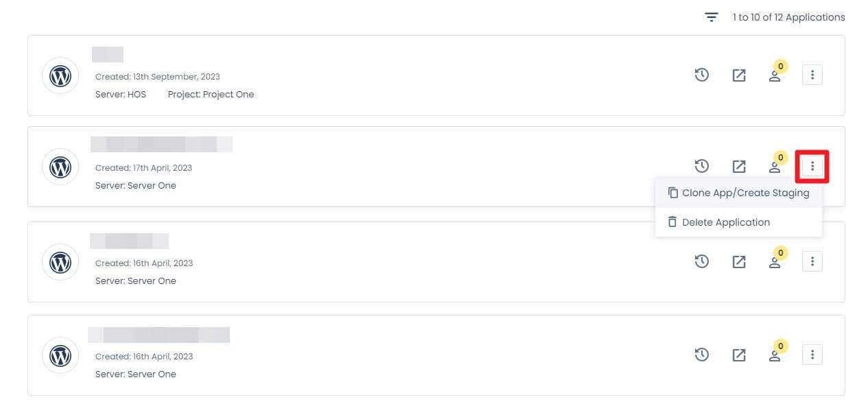Click the WordPress logo of the third application

point(60,262)
